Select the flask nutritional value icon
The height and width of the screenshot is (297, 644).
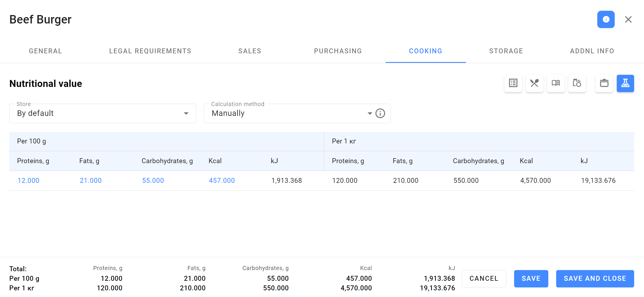click(x=625, y=83)
